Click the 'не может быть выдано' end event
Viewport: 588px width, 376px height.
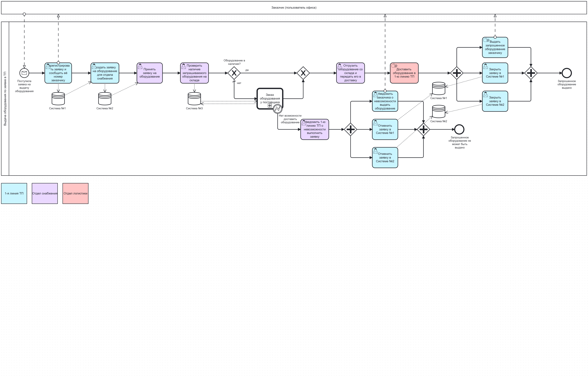click(x=459, y=129)
